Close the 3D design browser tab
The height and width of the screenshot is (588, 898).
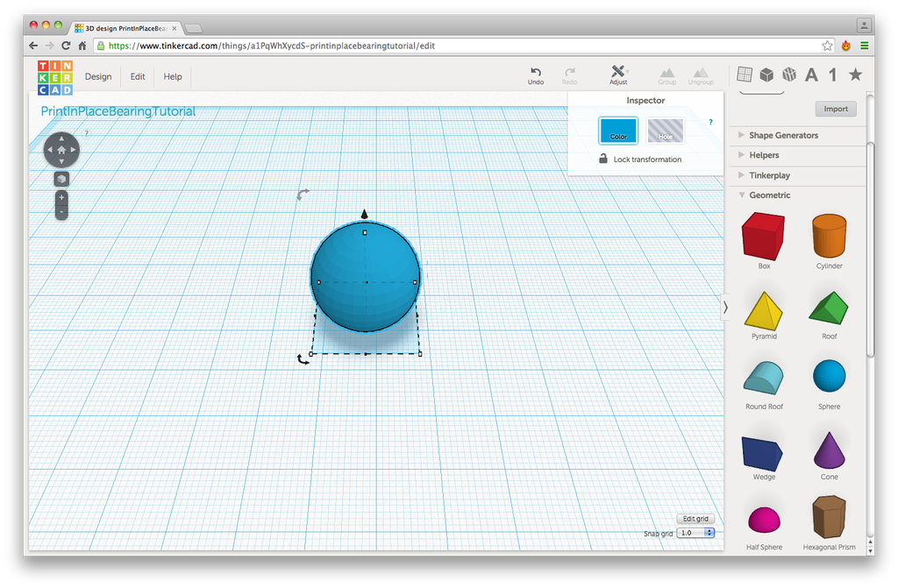tap(175, 28)
